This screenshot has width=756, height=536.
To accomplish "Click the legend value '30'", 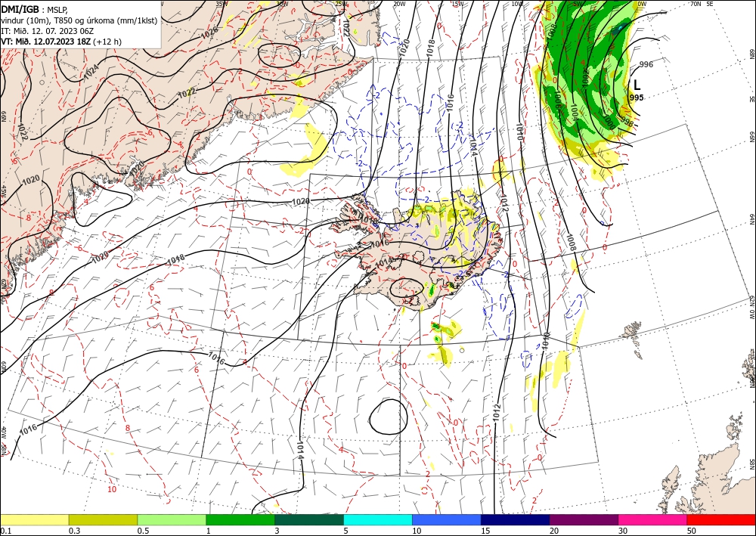I will (x=622, y=531).
